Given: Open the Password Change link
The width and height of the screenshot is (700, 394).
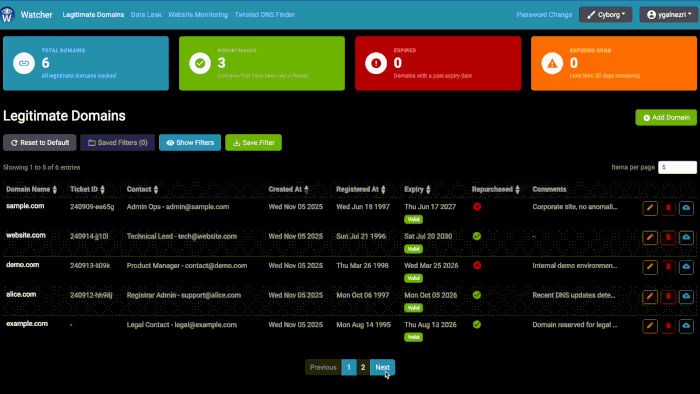Looking at the screenshot, I should [x=544, y=15].
